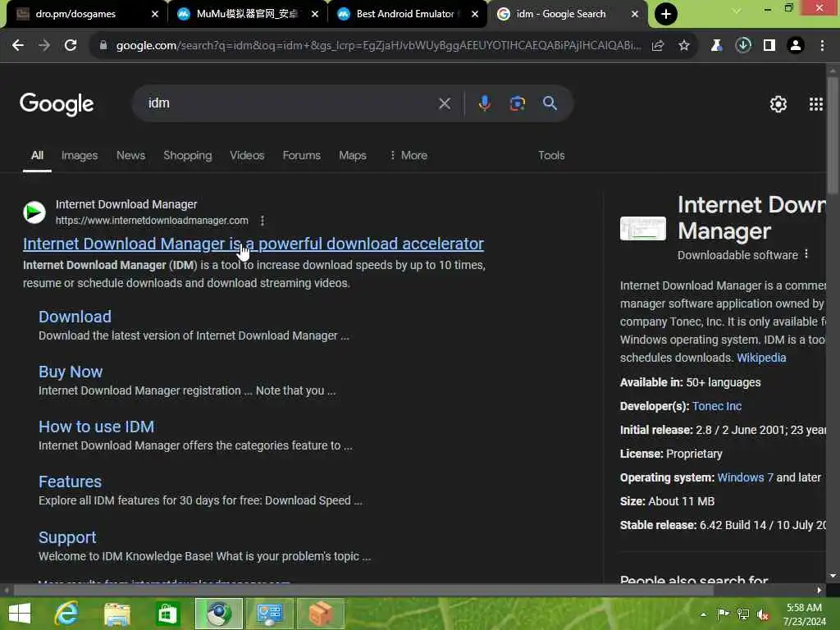Open the Download sitelink
The height and width of the screenshot is (630, 840).
[x=75, y=317]
